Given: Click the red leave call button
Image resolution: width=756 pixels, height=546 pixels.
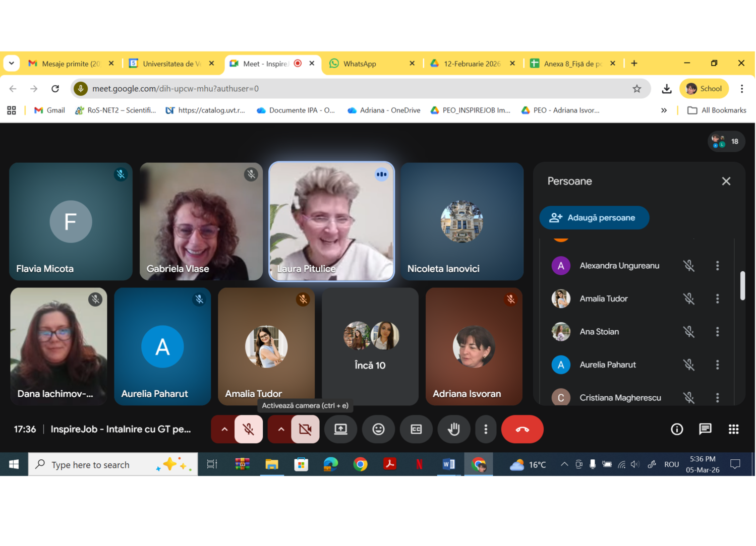Looking at the screenshot, I should point(522,429).
